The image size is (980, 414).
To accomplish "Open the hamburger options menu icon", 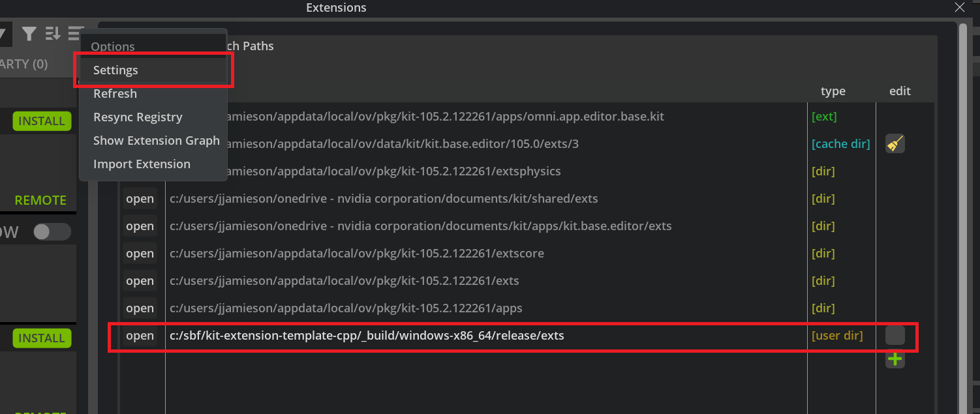I will point(75,33).
